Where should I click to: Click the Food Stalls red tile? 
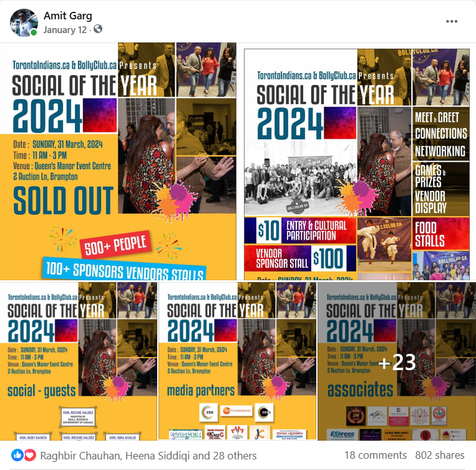click(441, 233)
